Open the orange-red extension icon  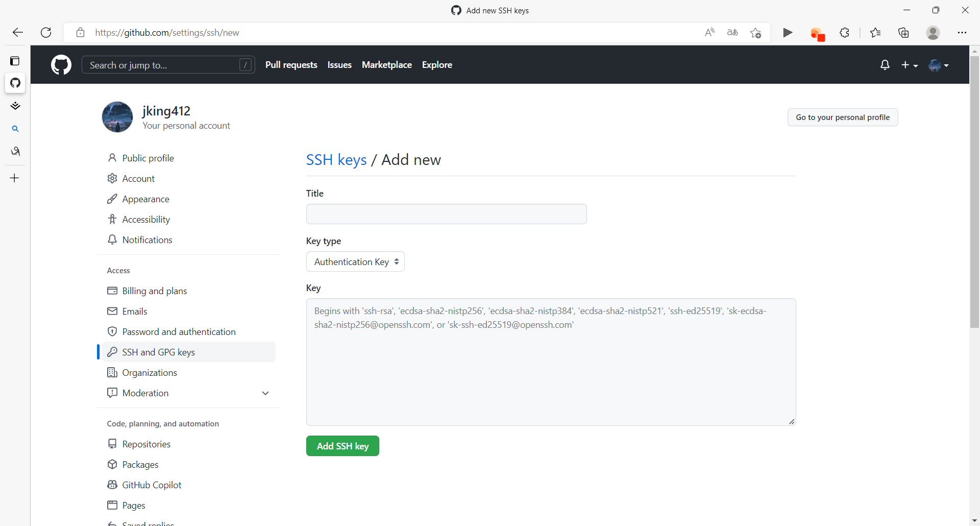pyautogui.click(x=817, y=34)
